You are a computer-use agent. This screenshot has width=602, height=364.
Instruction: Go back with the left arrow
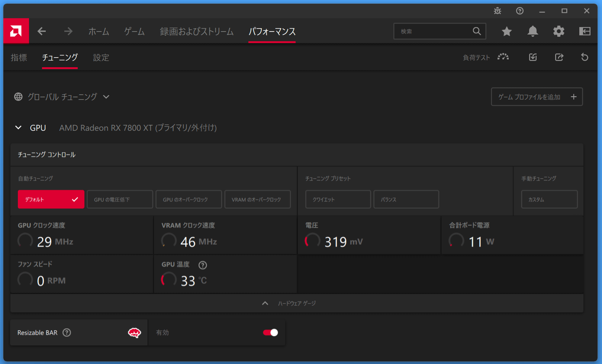42,31
